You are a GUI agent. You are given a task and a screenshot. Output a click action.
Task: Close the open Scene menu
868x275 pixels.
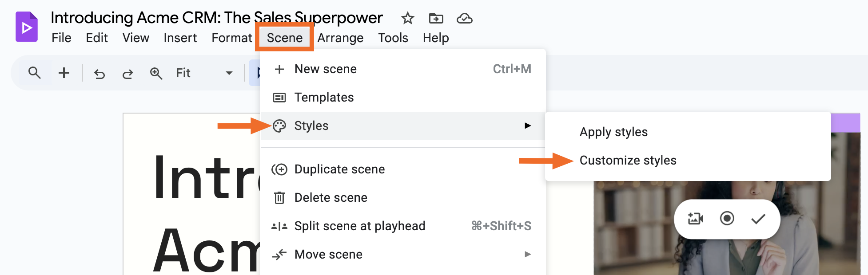285,38
